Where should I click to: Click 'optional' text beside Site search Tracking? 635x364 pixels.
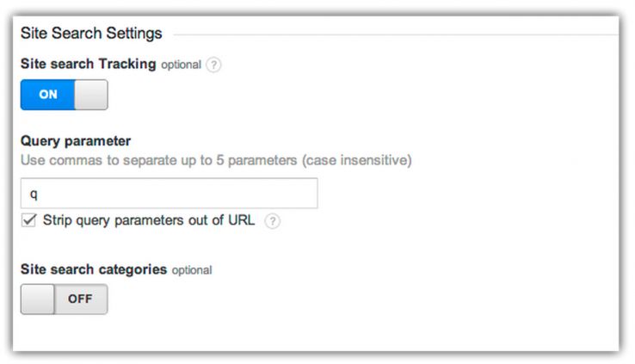(x=181, y=65)
